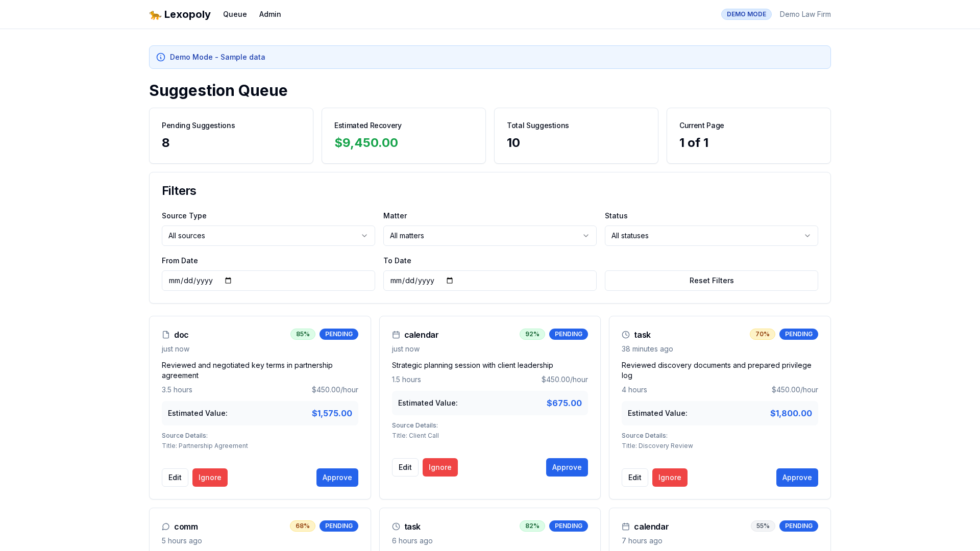Click the 'Suggestion Queue' heading
This screenshot has height=551, width=980.
coord(218,90)
